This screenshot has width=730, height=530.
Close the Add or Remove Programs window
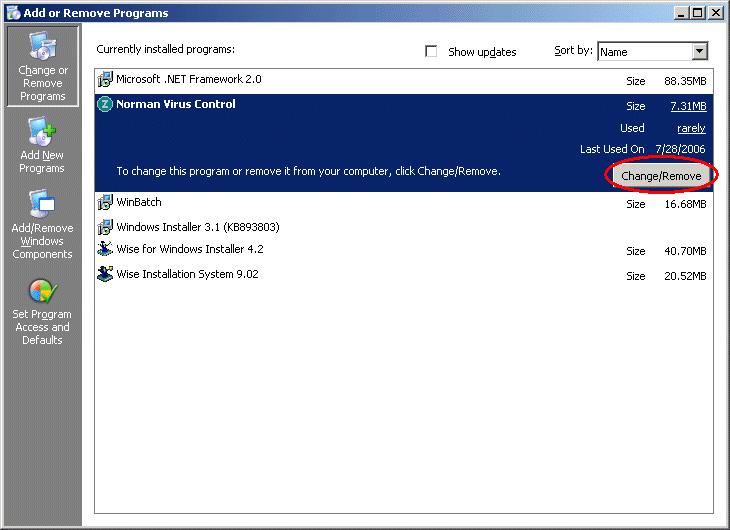click(x=716, y=13)
